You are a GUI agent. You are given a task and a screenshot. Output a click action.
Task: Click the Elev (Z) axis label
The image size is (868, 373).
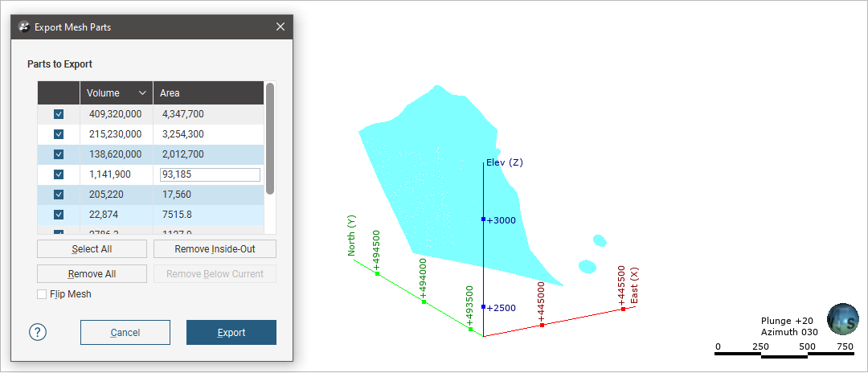point(504,162)
